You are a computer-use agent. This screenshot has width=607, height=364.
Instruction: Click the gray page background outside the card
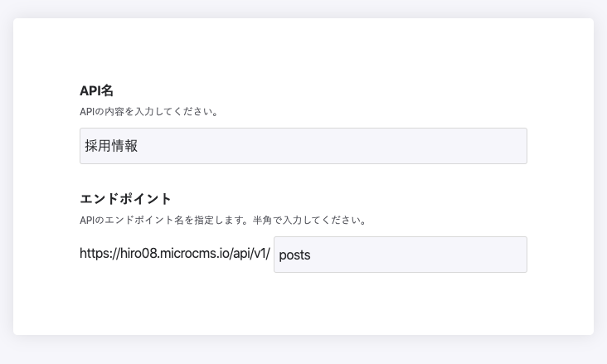[303, 352]
